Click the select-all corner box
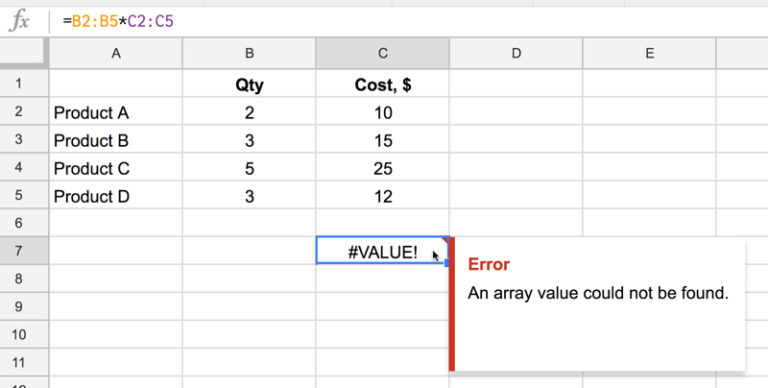 click(x=24, y=53)
